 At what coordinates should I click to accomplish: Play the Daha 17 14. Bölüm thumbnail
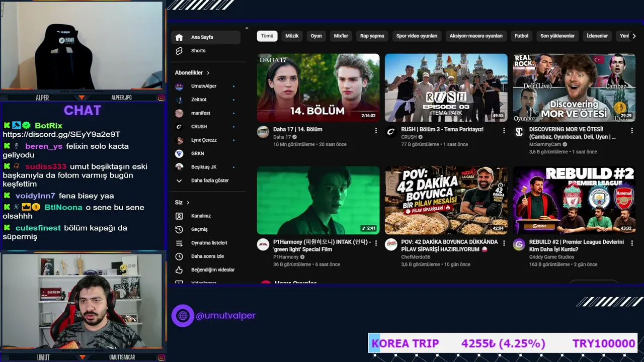click(x=318, y=87)
